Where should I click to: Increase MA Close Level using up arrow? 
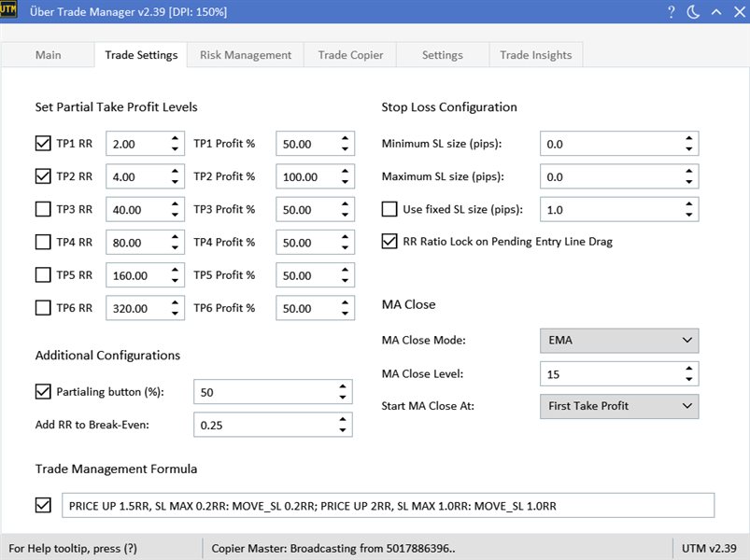(688, 369)
